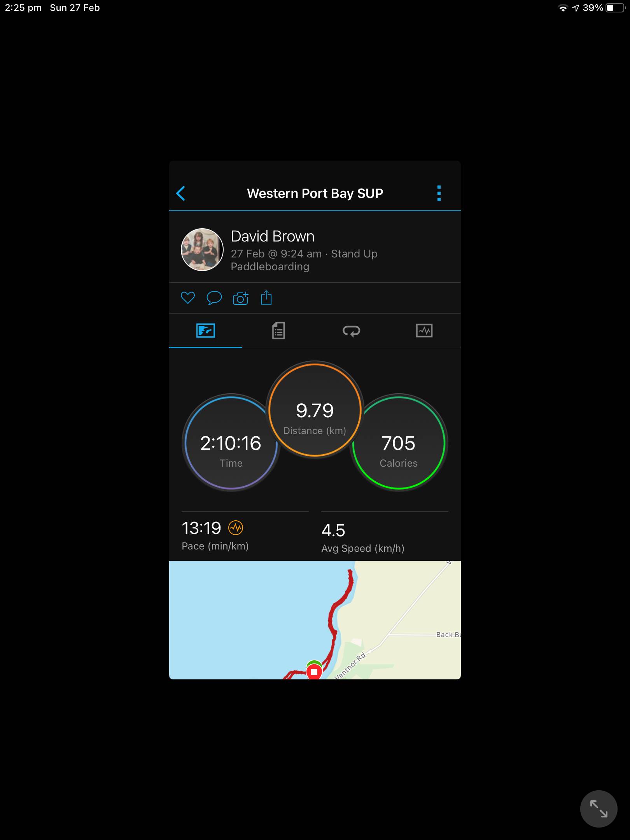
Task: Expand screenshot with fullscreen arrows button
Action: coord(599,809)
